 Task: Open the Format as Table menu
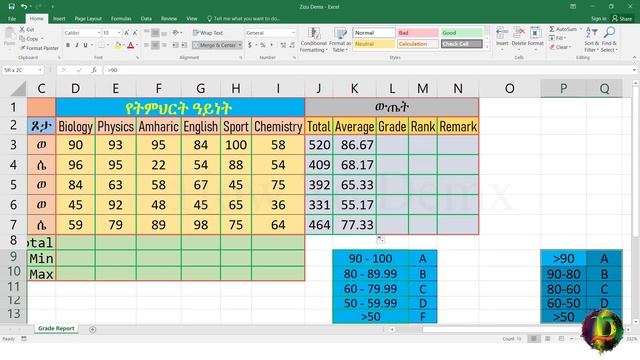coord(340,40)
